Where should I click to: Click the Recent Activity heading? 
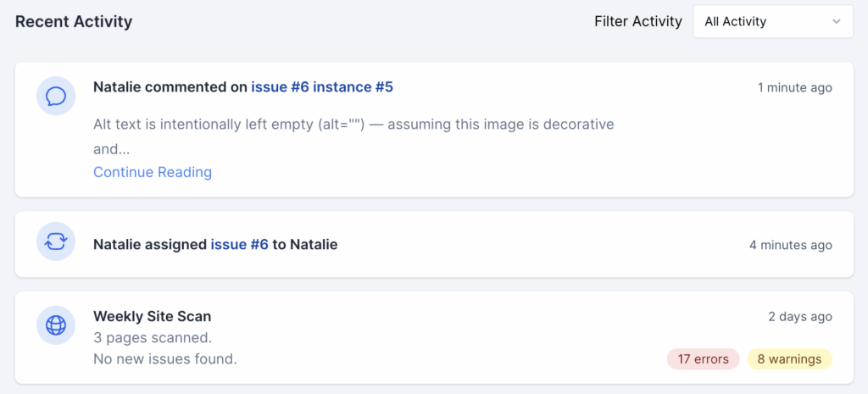(x=74, y=22)
